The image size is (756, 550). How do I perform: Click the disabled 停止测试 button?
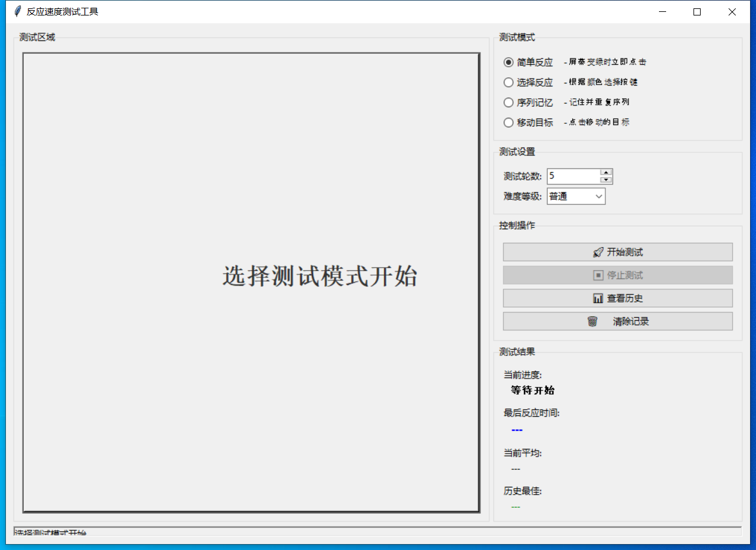pos(618,275)
